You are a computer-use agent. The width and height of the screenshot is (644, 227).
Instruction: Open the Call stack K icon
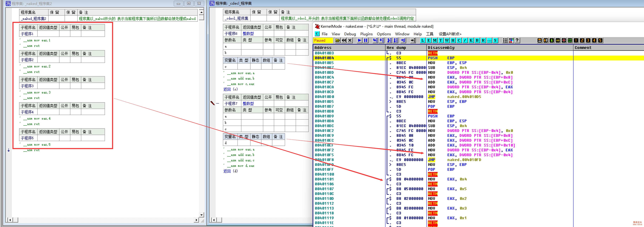(471, 40)
